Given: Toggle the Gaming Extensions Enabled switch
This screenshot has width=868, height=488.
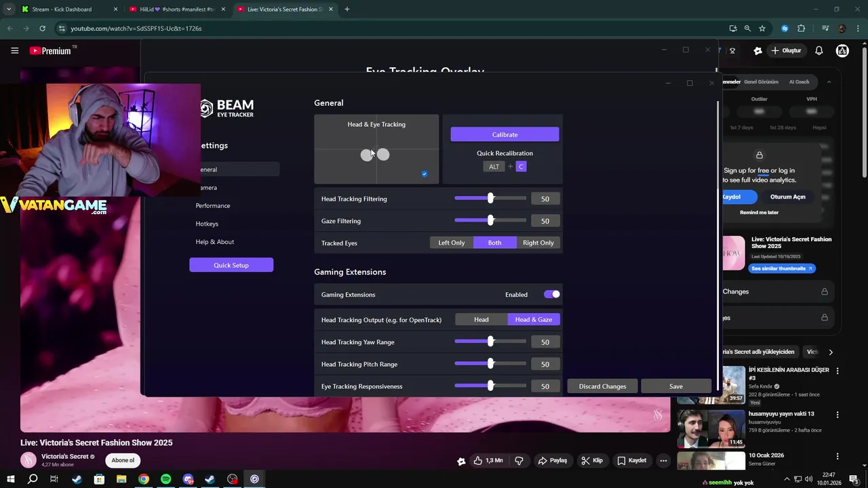Looking at the screenshot, I should point(552,294).
